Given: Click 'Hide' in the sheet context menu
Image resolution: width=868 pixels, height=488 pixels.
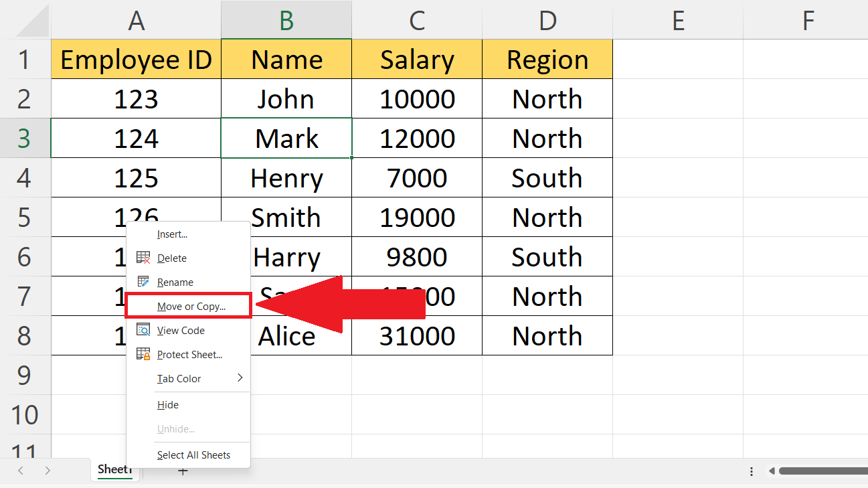Looking at the screenshot, I should tap(168, 404).
